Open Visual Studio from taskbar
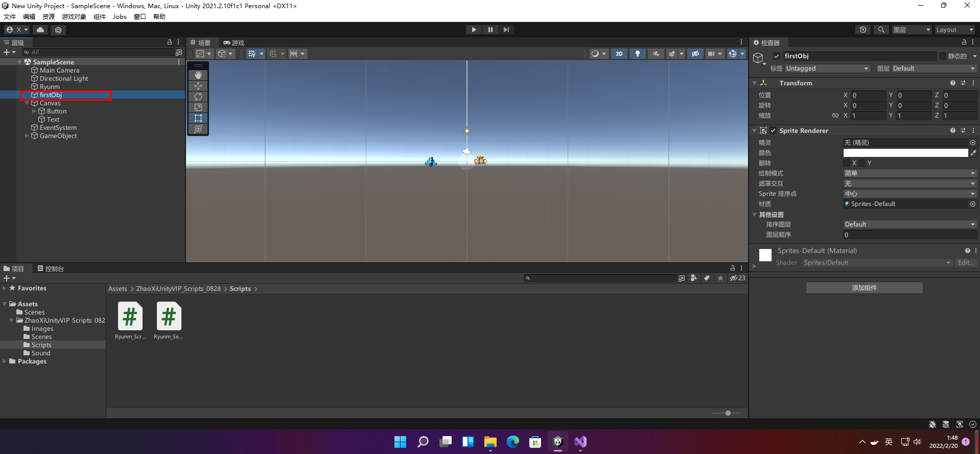 pyautogui.click(x=580, y=442)
